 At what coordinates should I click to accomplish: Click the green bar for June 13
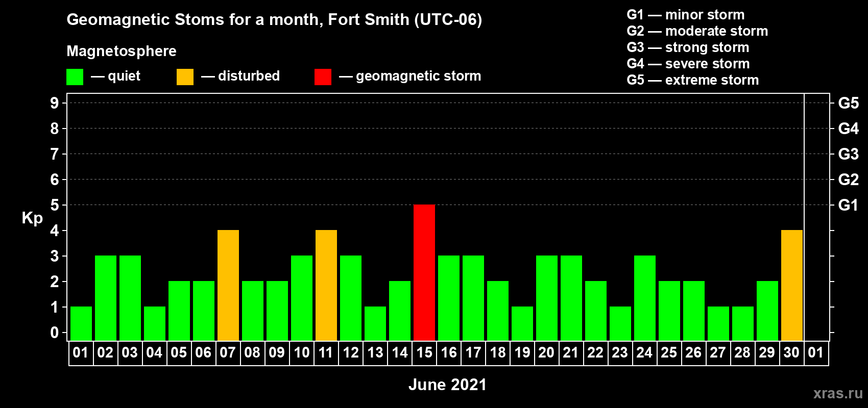375,323
